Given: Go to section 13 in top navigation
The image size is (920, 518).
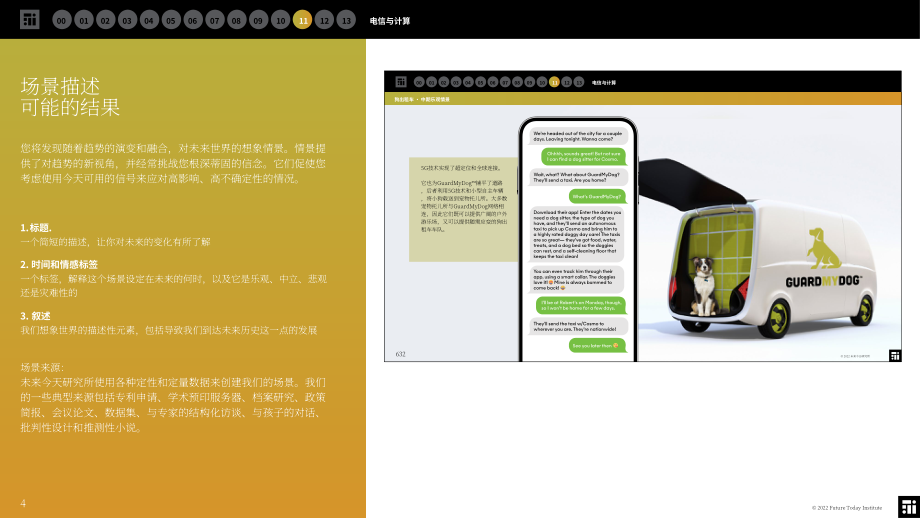Looking at the screenshot, I should [346, 20].
